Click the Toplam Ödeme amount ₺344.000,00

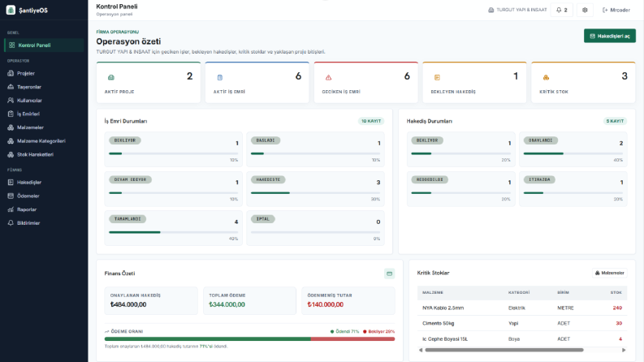pos(227,304)
